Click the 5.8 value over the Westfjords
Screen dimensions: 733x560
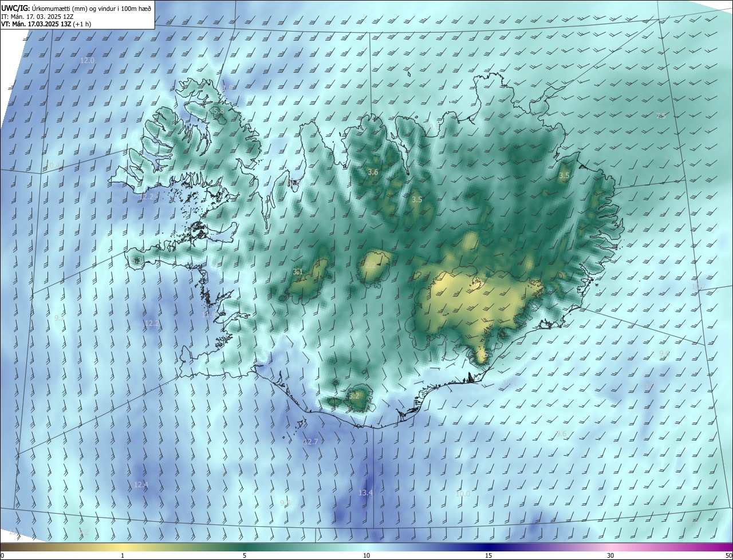tap(218, 111)
